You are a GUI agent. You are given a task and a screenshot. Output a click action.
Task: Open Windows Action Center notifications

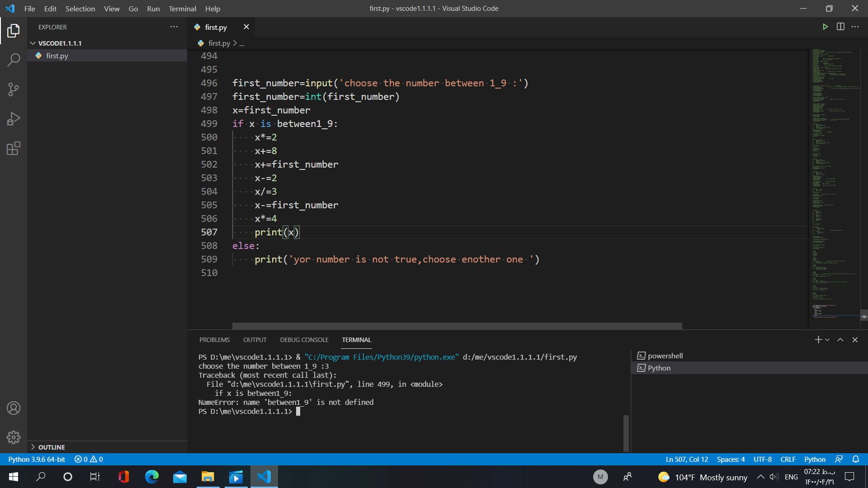coord(849,477)
